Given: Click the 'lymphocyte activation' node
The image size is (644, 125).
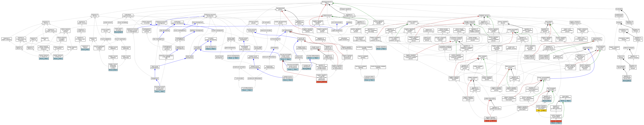Looking at the screenshot, I should pyautogui.click(x=239, y=67).
